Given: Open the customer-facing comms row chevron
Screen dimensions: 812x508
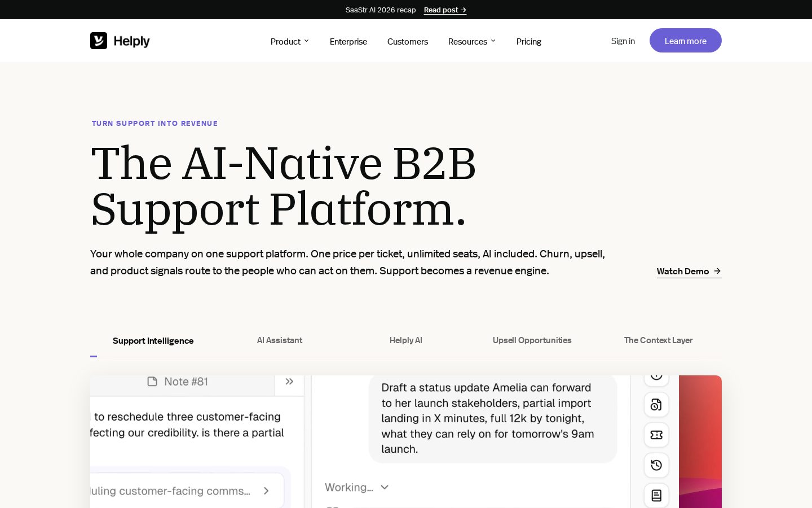Looking at the screenshot, I should (x=266, y=491).
